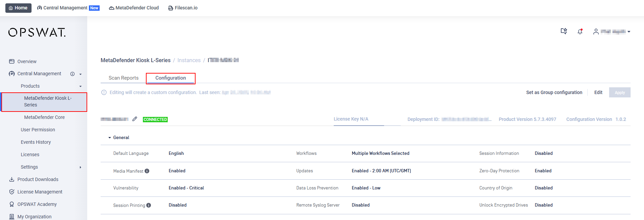Open Licenses in the sidebar

30,155
